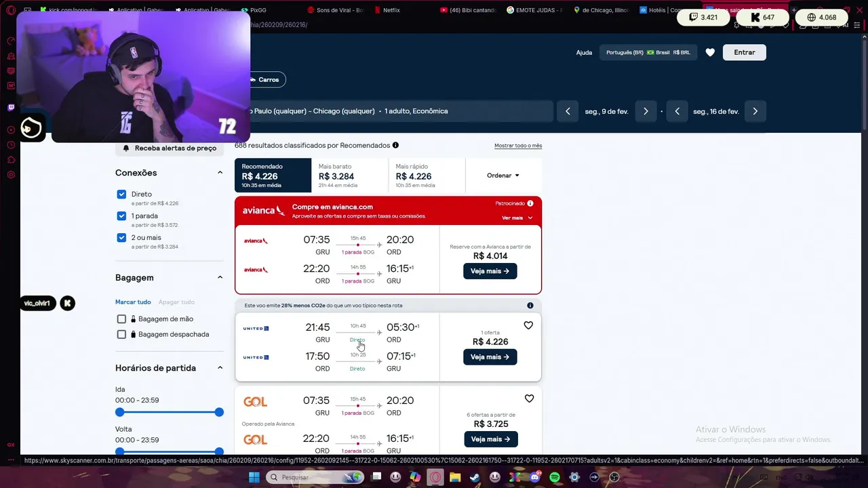Click the Twitch icon in Opera sidebar

click(x=11, y=108)
